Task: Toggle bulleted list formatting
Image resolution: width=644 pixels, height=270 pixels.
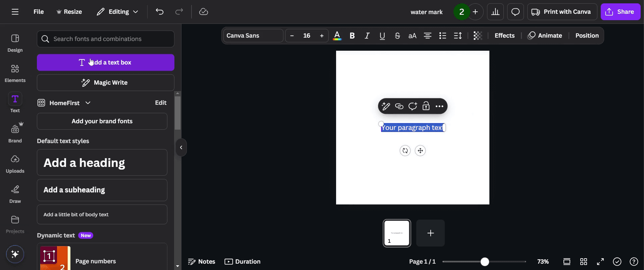Action: coord(443,36)
